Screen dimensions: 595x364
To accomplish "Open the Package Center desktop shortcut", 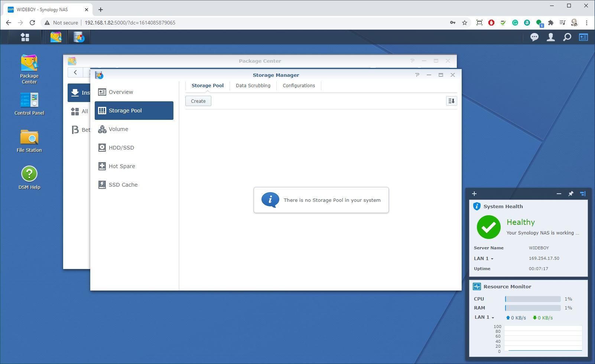I will [x=29, y=69].
